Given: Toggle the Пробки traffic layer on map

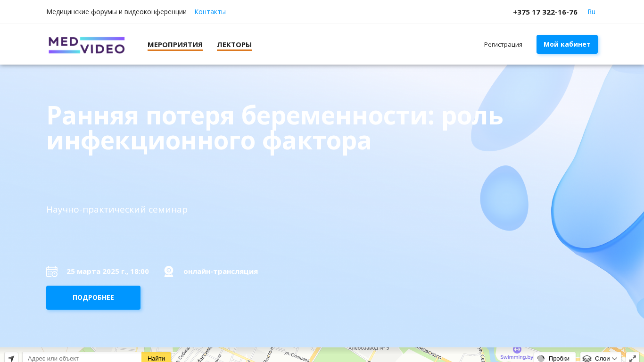Looking at the screenshot, I should click(554, 358).
